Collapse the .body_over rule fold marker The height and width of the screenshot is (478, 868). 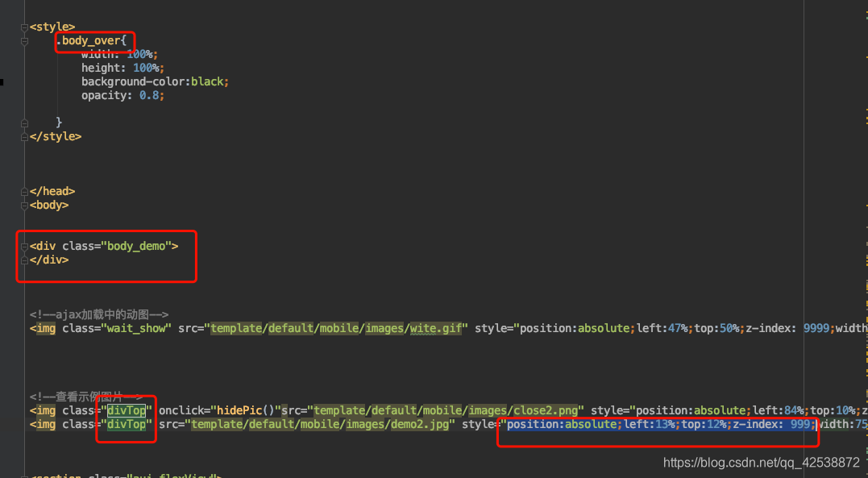[24, 41]
